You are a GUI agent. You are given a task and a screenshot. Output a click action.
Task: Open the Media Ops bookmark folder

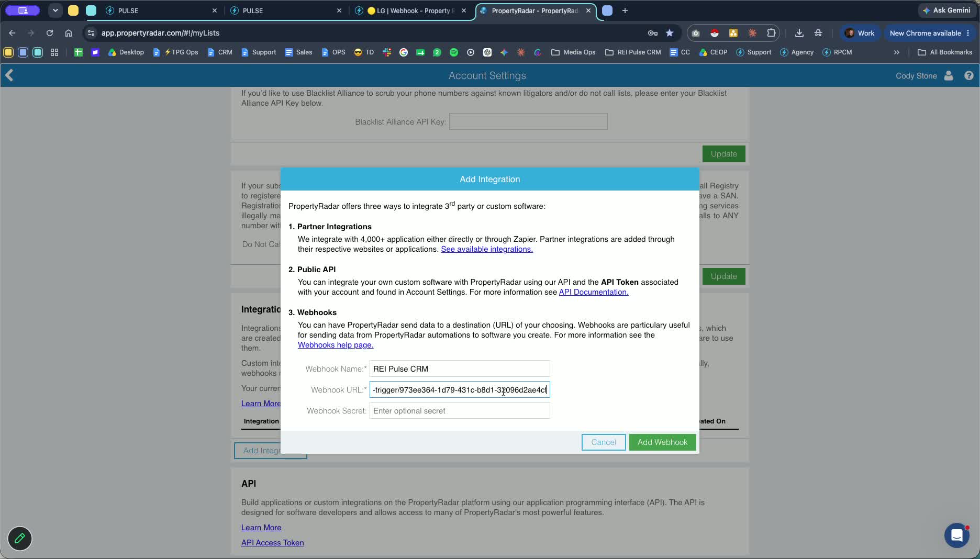573,52
